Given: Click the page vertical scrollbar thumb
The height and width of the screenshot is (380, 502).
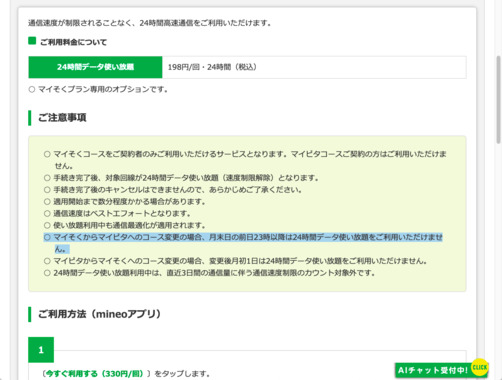Looking at the screenshot, I should click(x=499, y=99).
